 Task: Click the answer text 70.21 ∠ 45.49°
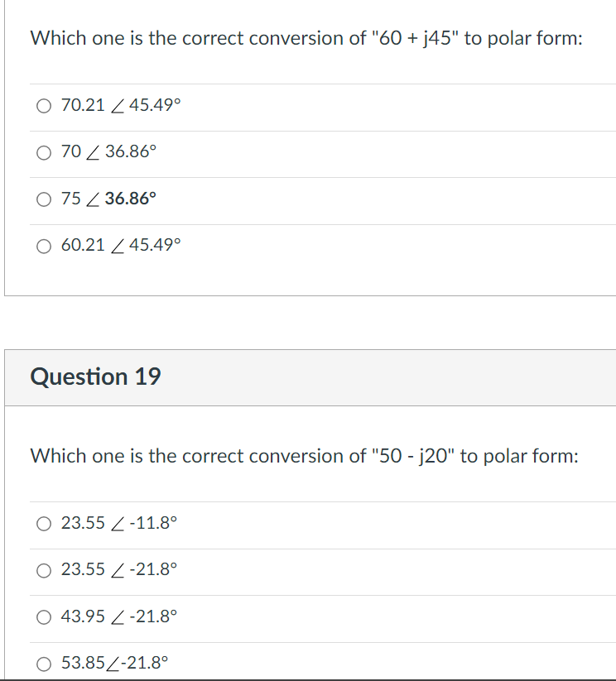tap(120, 105)
